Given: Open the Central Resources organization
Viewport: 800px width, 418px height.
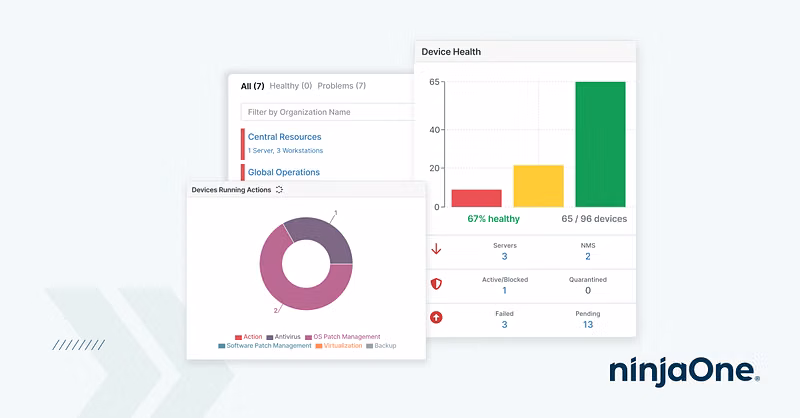Looking at the screenshot, I should [x=284, y=137].
